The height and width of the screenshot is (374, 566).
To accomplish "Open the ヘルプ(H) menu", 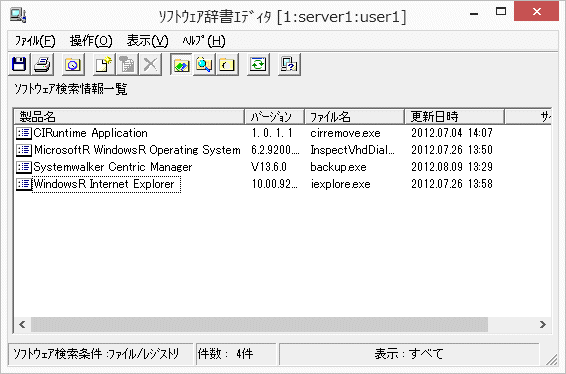I will pyautogui.click(x=204, y=41).
